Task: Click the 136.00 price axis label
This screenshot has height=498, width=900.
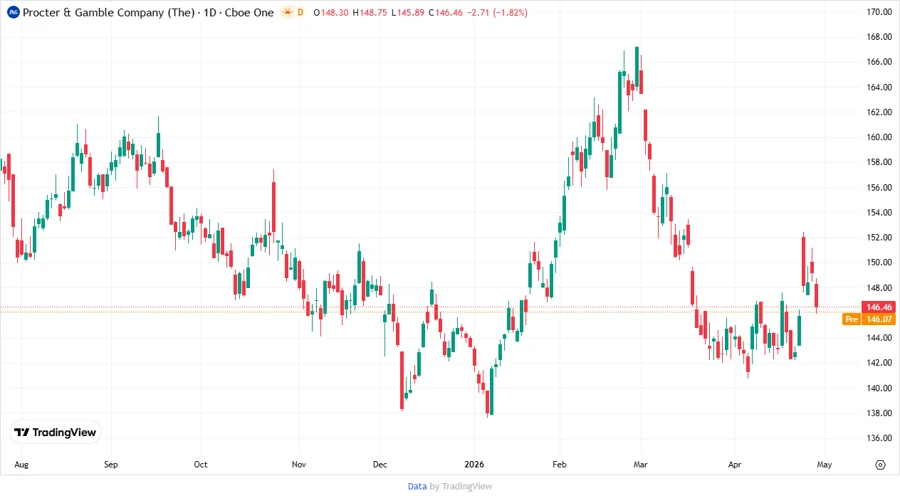Action: [x=879, y=438]
